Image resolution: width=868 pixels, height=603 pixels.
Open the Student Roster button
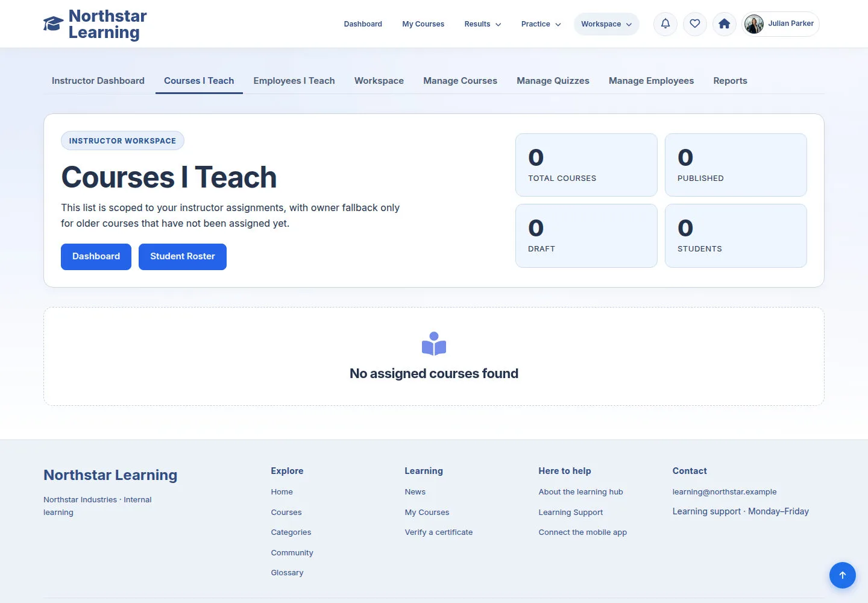183,257
